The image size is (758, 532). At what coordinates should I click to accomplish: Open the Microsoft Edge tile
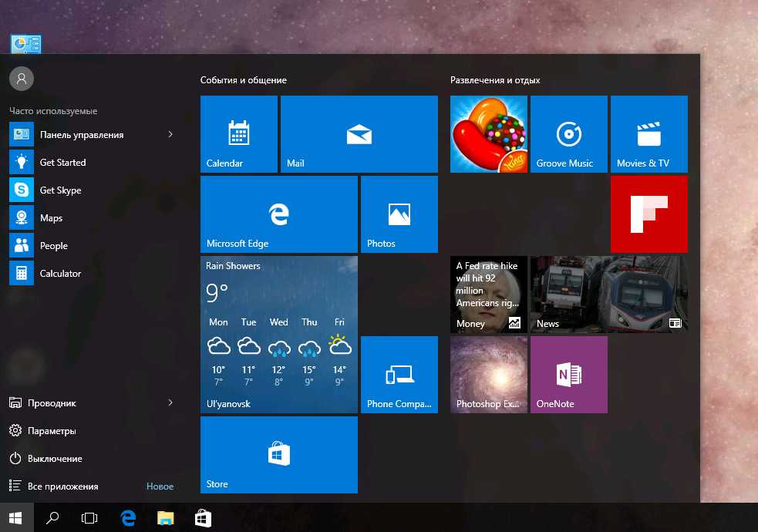click(278, 214)
